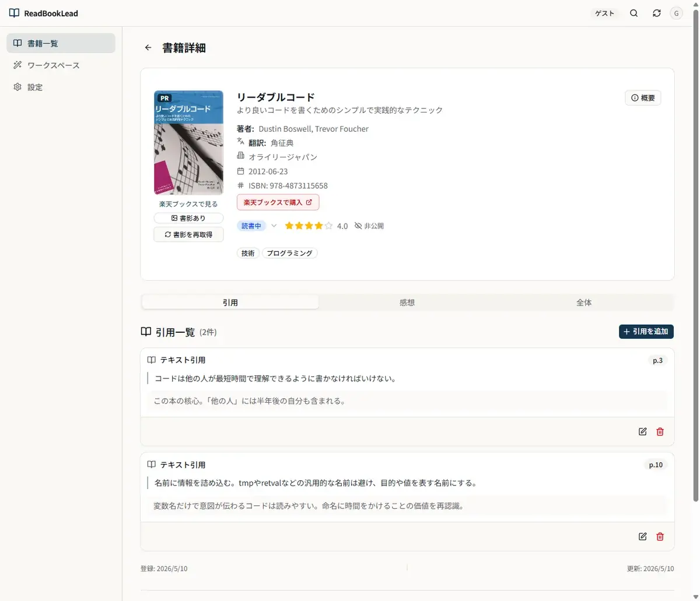Delete the p.10 quote with trash icon
Viewport: 700px width, 601px height.
pyautogui.click(x=660, y=536)
